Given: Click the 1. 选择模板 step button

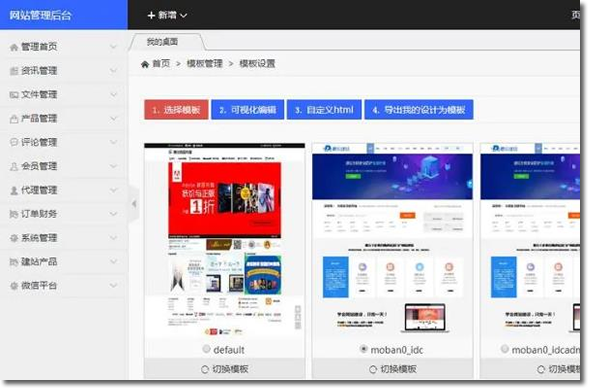Looking at the screenshot, I should (x=176, y=110).
